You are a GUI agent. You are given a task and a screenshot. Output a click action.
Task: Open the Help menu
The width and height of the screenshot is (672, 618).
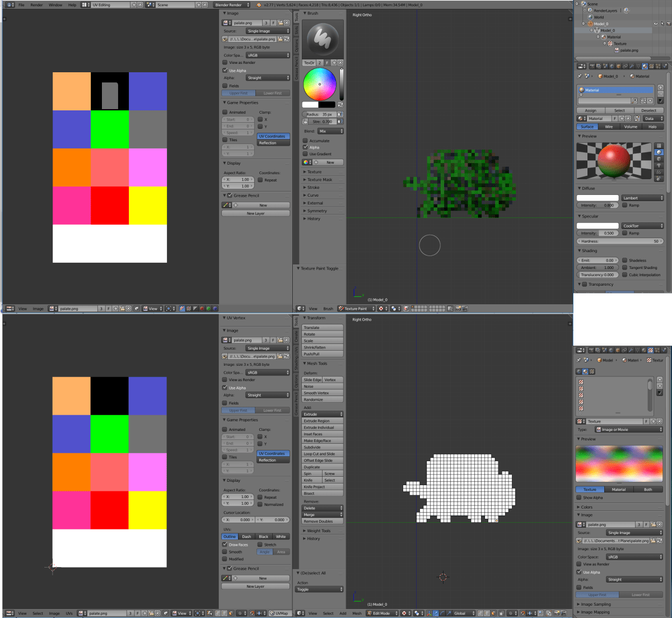pyautogui.click(x=72, y=4)
